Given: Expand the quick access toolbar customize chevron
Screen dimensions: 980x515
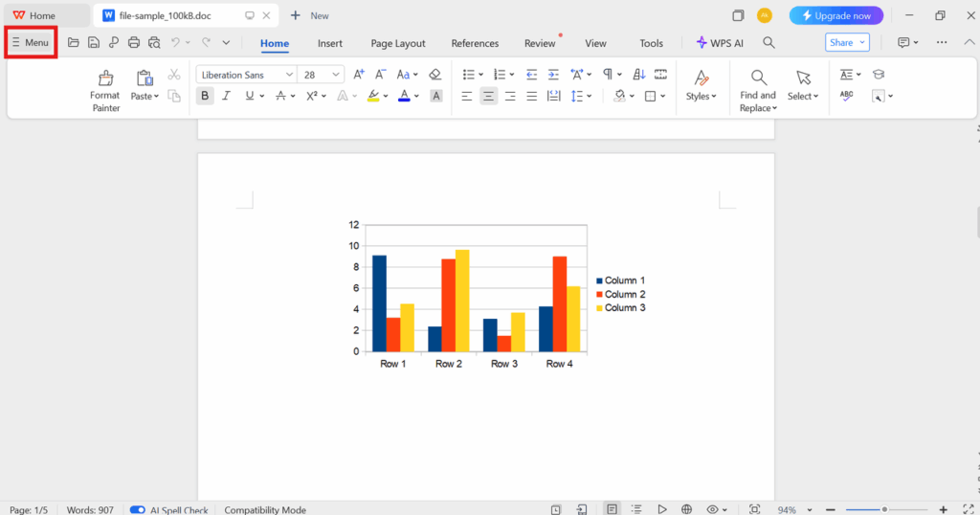Looking at the screenshot, I should tap(226, 42).
